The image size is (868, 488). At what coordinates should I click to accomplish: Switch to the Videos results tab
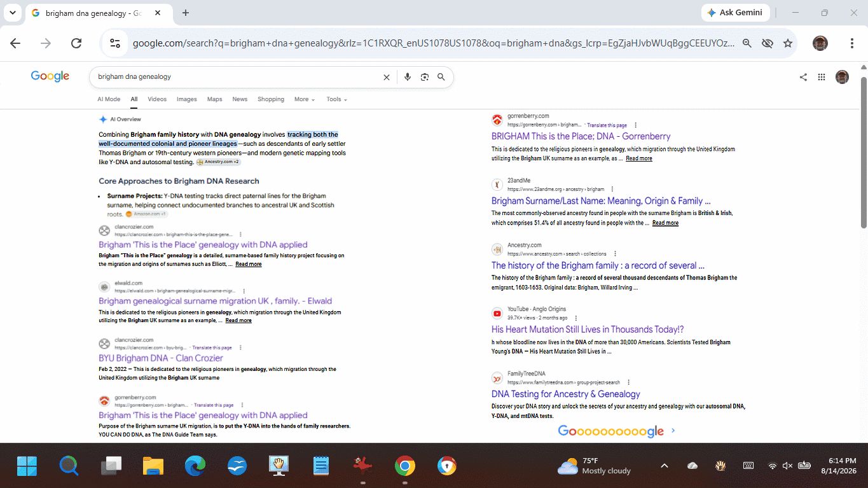[x=157, y=99]
